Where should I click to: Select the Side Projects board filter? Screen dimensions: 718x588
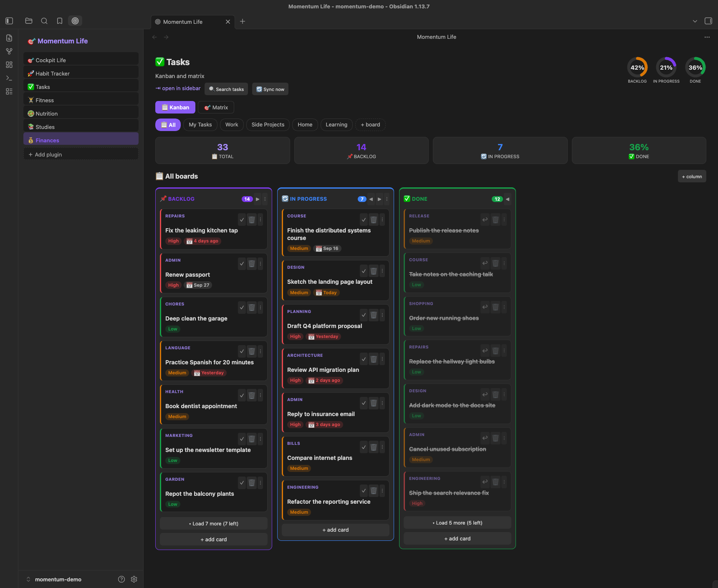tap(268, 125)
